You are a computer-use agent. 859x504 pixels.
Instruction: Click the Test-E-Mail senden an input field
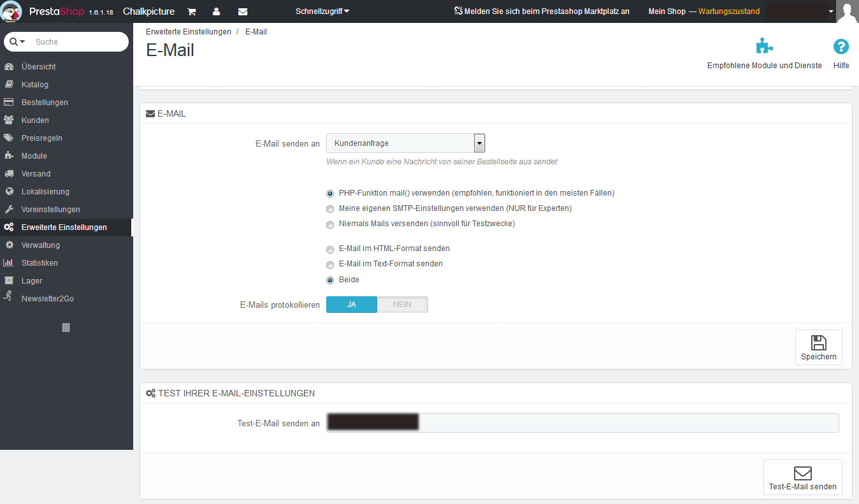(582, 423)
